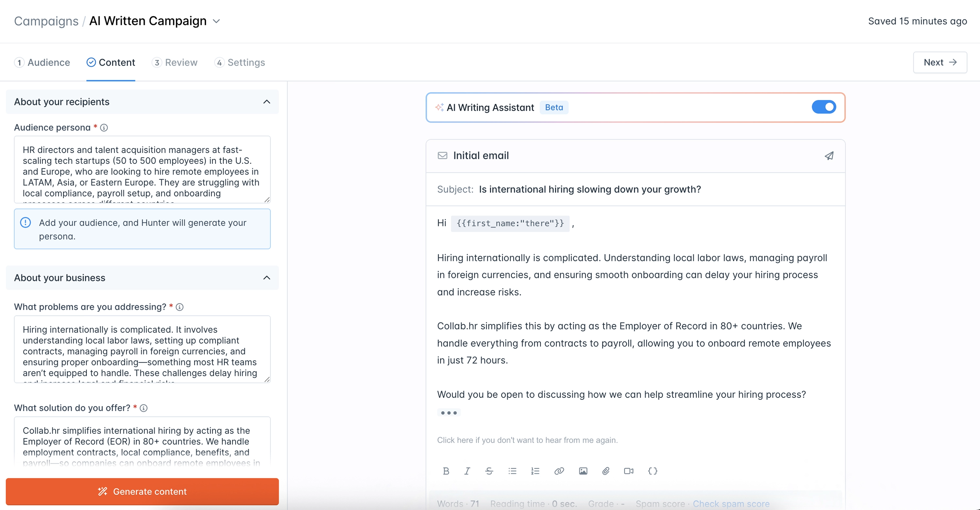Insert a custom attribute with curly braces
Viewport: 980px width, 510px height.
pyautogui.click(x=653, y=471)
